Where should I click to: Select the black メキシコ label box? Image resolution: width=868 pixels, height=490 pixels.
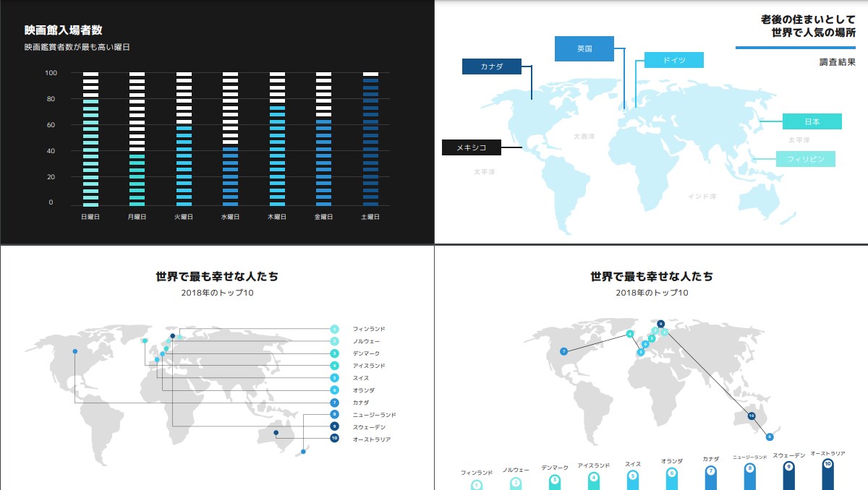[x=471, y=147]
